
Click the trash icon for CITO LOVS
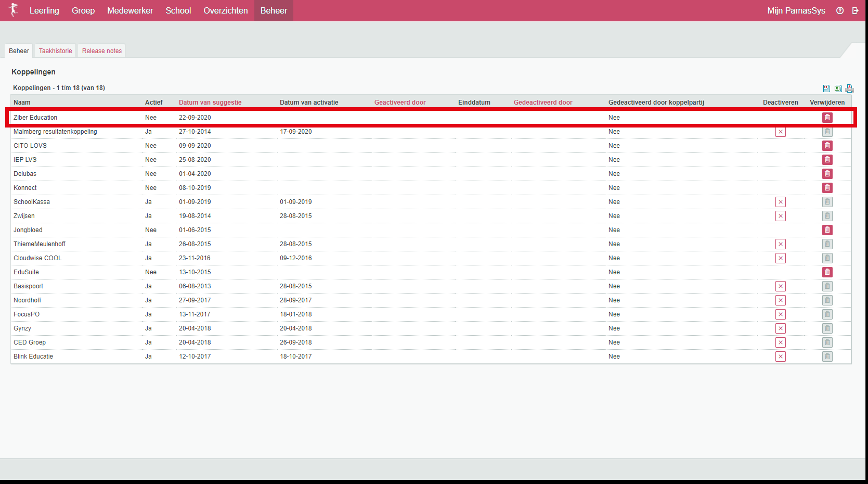click(827, 146)
